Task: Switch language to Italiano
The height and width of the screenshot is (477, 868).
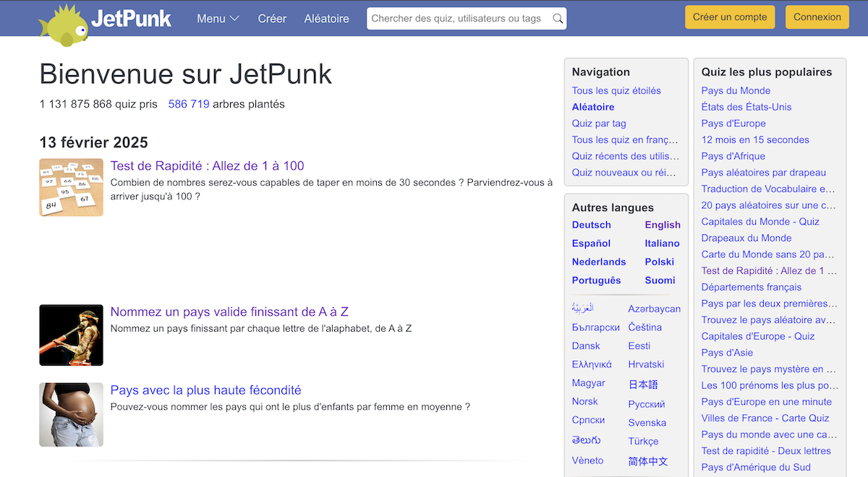Action: [x=663, y=244]
